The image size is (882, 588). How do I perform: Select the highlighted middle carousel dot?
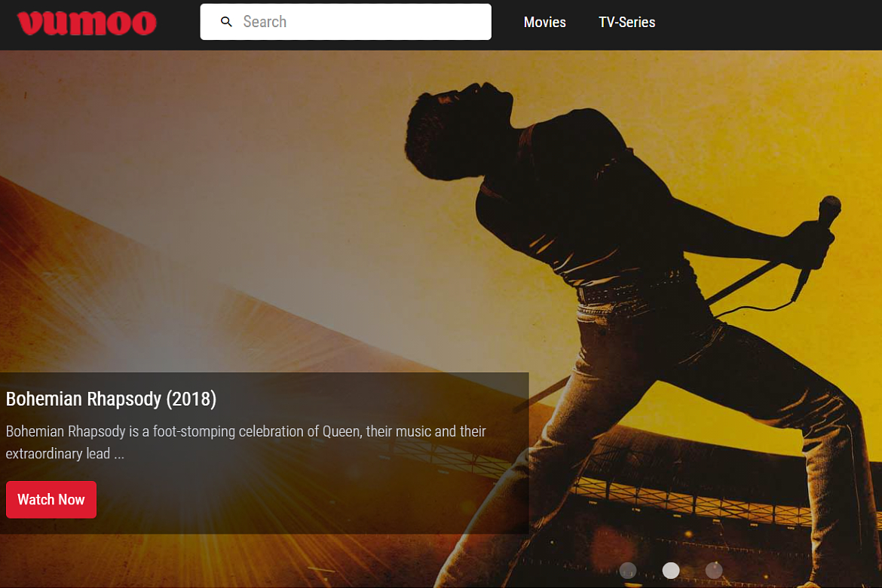coord(671,571)
